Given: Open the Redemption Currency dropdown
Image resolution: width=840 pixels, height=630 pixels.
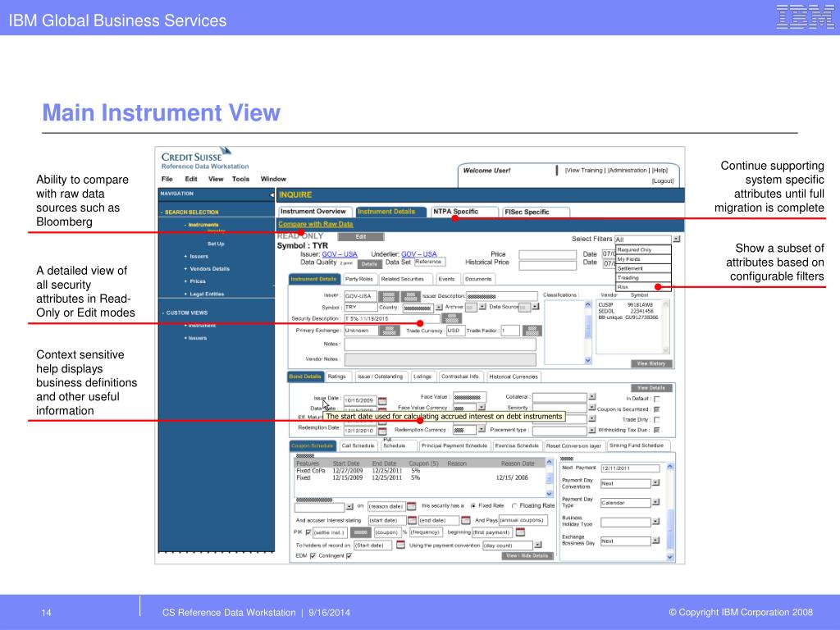Looking at the screenshot, I should [481, 430].
